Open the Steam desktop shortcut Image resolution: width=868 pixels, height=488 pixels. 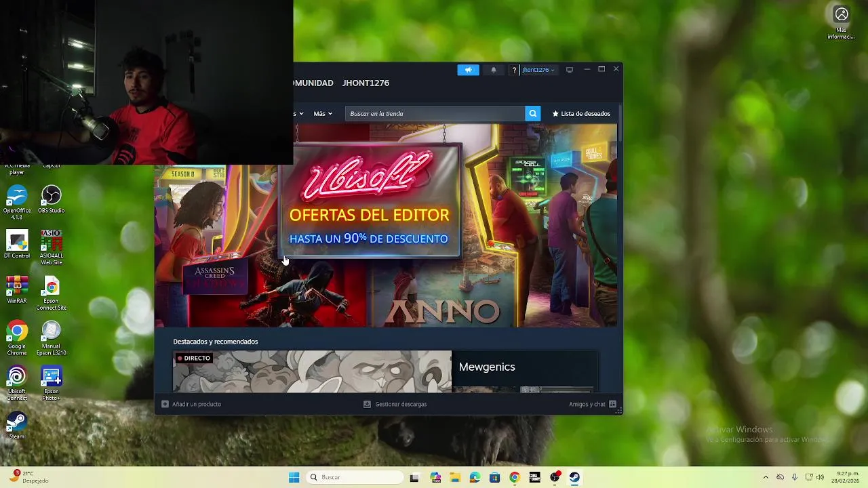(x=17, y=425)
